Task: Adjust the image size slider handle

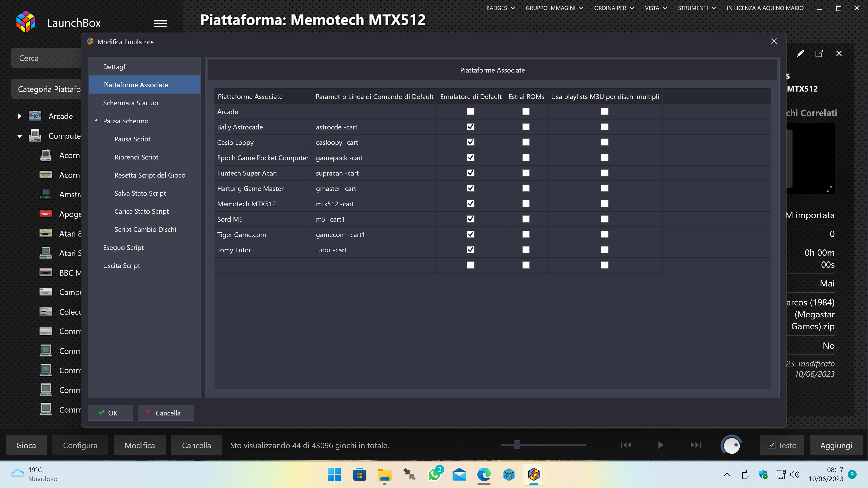Action: coord(517,445)
